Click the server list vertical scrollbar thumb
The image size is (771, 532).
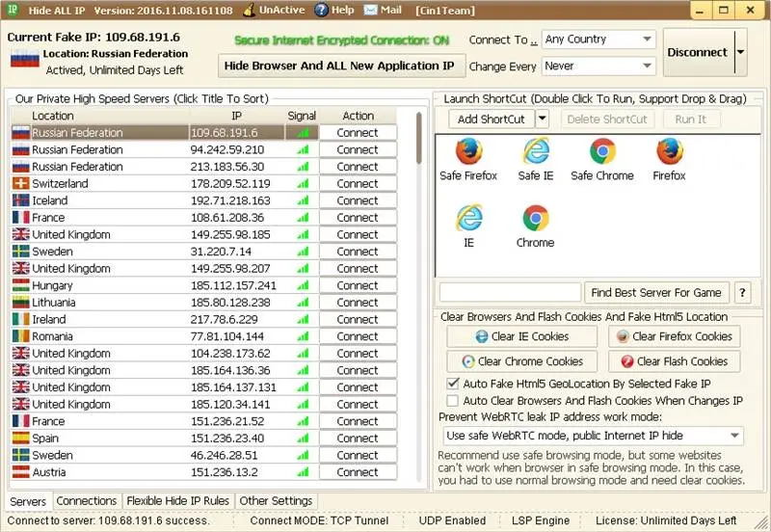418,138
